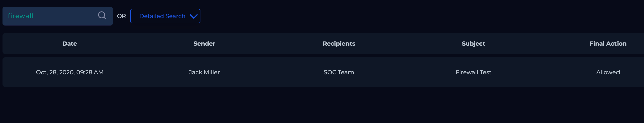Image resolution: width=644 pixels, height=123 pixels.
Task: Click blank space between Jack Miller and SOC Team
Action: pos(272,72)
